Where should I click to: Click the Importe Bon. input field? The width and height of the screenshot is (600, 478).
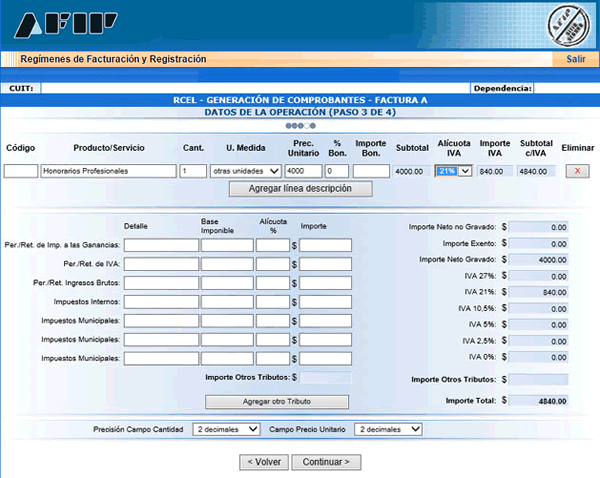371,171
